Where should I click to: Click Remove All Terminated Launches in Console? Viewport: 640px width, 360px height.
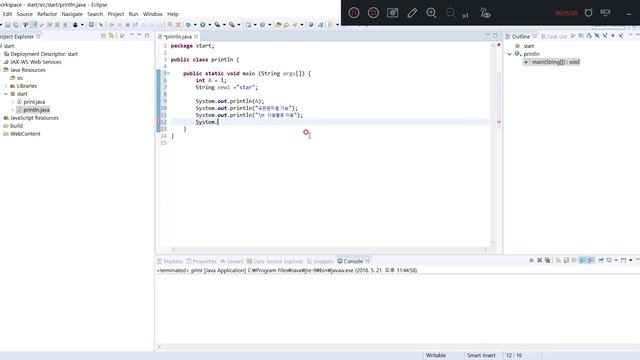548,260
